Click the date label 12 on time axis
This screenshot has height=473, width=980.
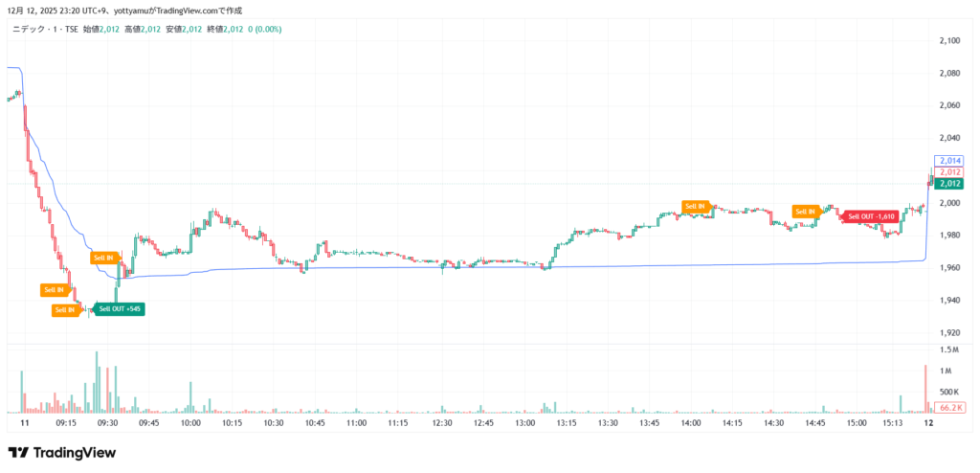[927, 422]
